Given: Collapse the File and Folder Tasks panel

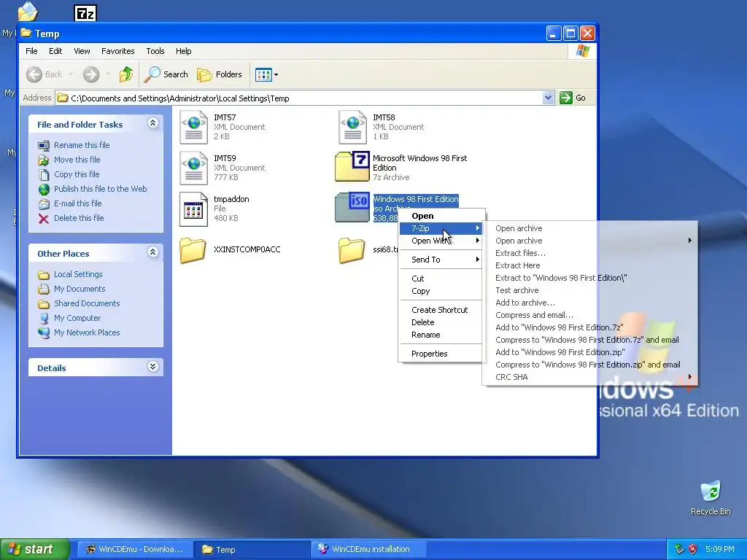Looking at the screenshot, I should pyautogui.click(x=152, y=123).
